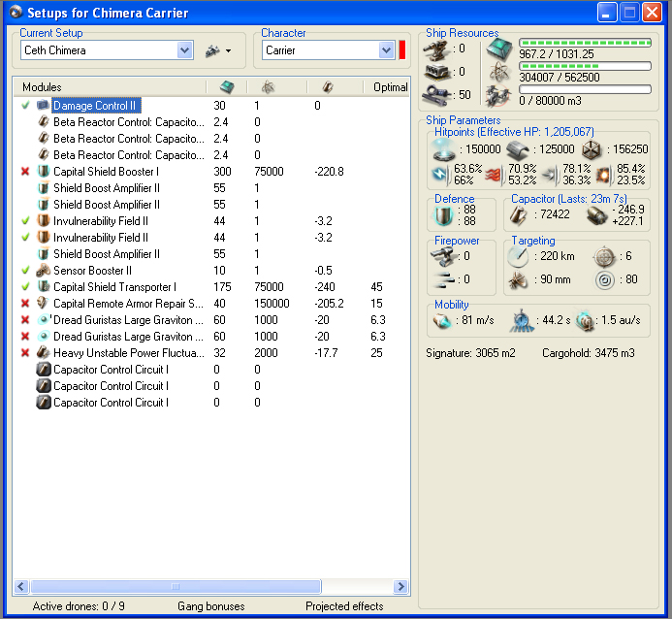Image resolution: width=672 pixels, height=619 pixels.
Task: Toggle second Invulnerability Field II checkmark
Action: point(25,237)
